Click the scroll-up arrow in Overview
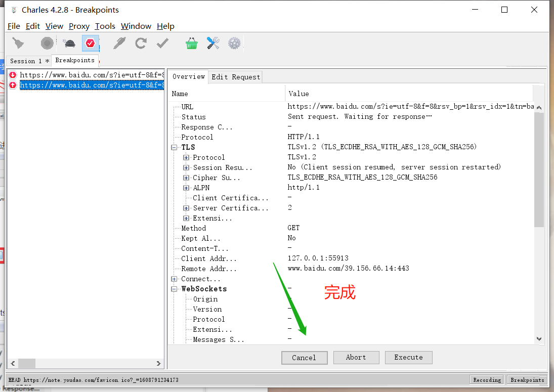The image size is (554, 392). click(539, 107)
